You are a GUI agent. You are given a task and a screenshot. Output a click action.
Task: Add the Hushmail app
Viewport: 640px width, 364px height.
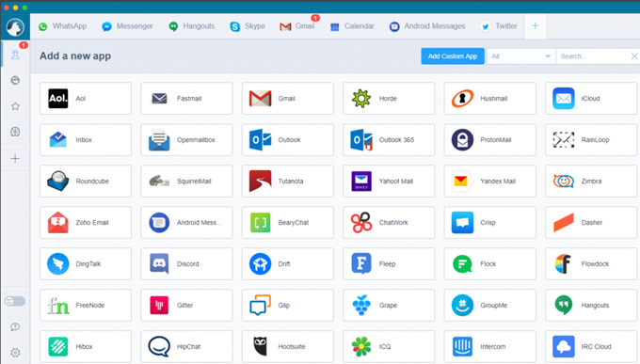489,99
